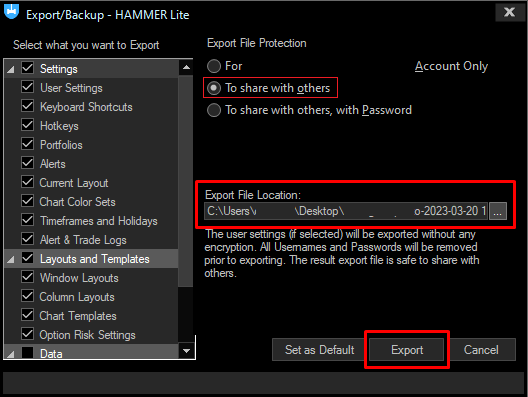
Task: Choose To share with others, with Password
Action: [x=214, y=110]
